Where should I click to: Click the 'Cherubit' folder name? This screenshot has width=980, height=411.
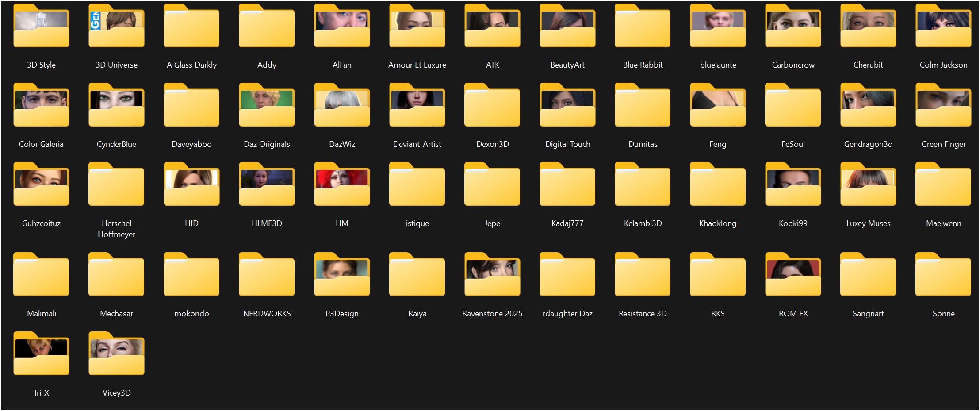tap(868, 65)
